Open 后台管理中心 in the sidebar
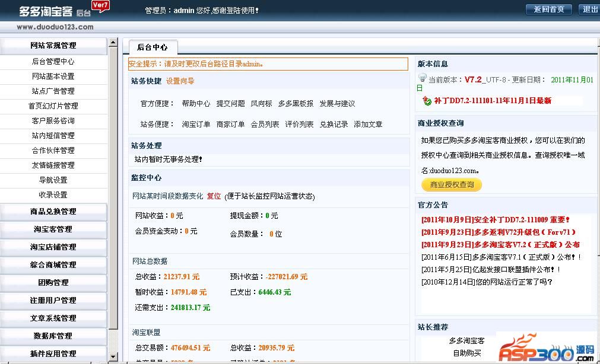 (53, 62)
